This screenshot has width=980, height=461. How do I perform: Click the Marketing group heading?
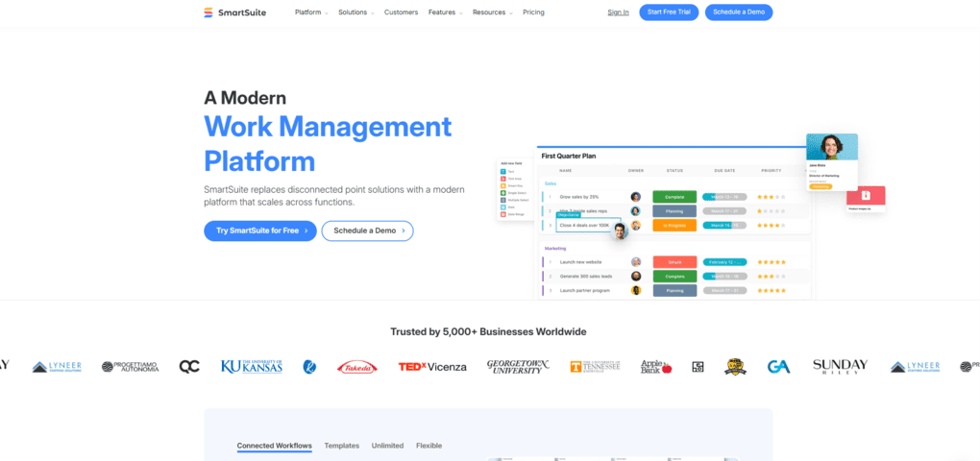[555, 249]
